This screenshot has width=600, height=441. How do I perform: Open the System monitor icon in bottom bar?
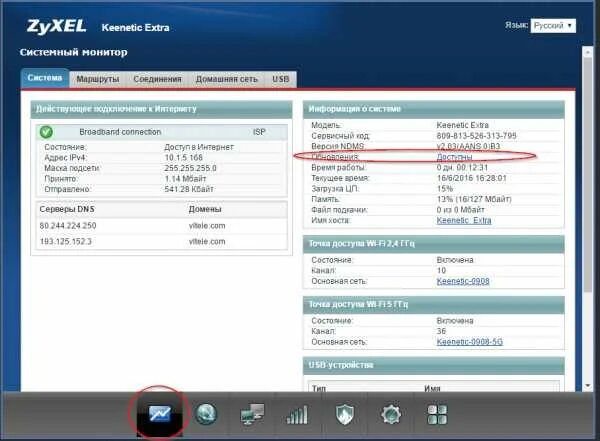160,414
